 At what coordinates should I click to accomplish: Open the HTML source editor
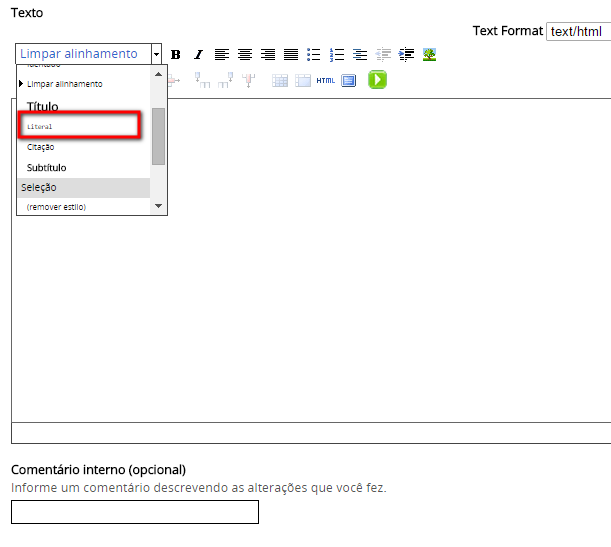tap(325, 81)
